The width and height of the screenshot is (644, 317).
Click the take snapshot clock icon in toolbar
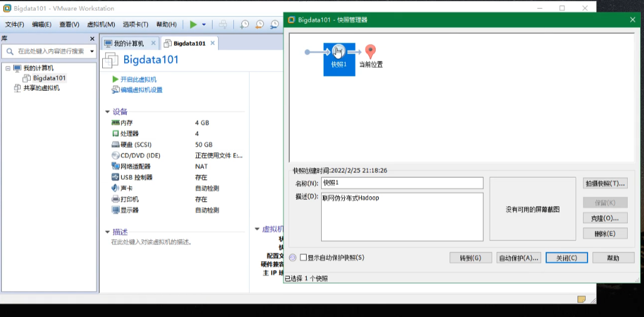click(245, 24)
